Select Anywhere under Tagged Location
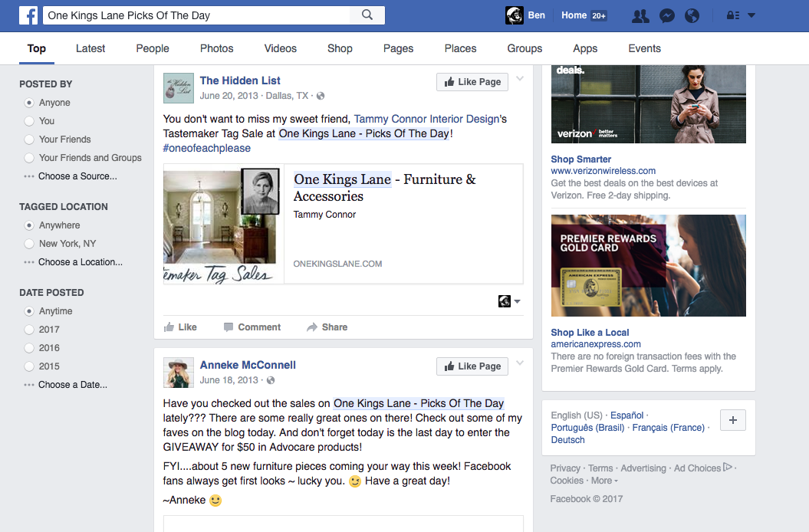 29,225
